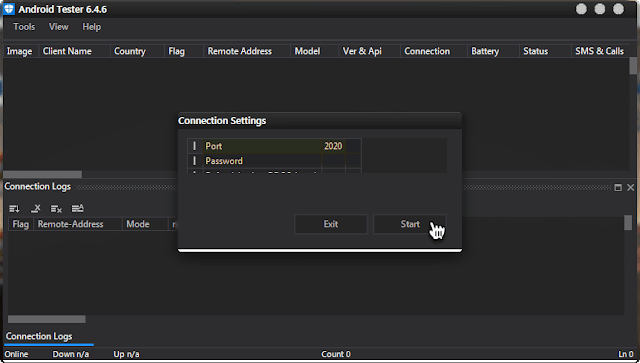Screen dimensions: 640x363
Task: Open the View menu
Action: (58, 27)
